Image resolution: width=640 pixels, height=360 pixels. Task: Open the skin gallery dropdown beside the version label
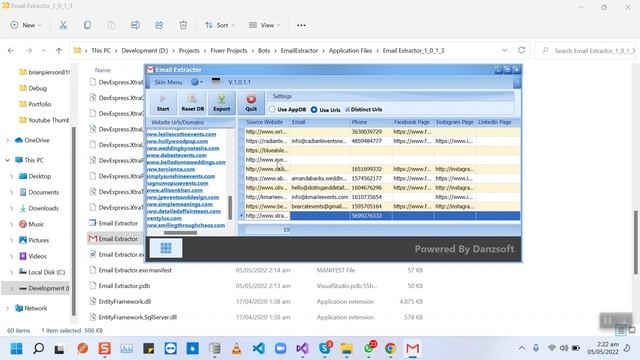(217, 82)
